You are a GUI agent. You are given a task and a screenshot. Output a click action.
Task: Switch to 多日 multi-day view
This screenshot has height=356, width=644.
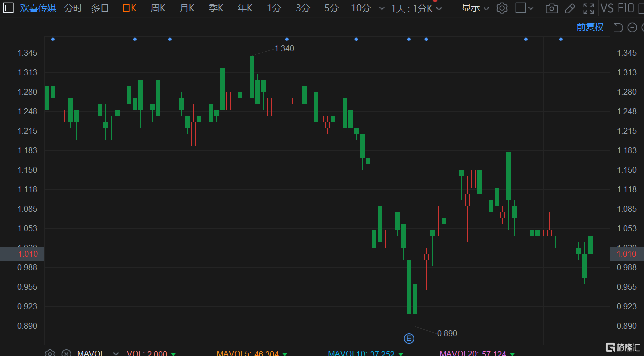point(100,8)
